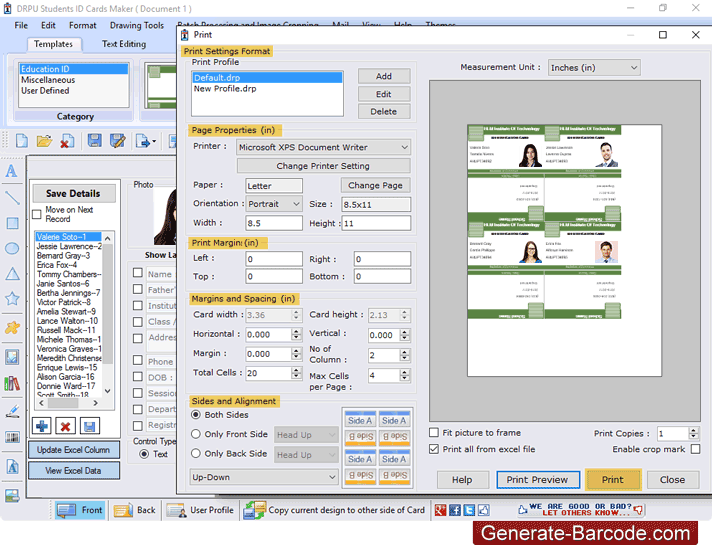Viewport: 712px width, 545px height.
Task: Click the Save floppy disk toolbar icon
Action: (x=94, y=141)
